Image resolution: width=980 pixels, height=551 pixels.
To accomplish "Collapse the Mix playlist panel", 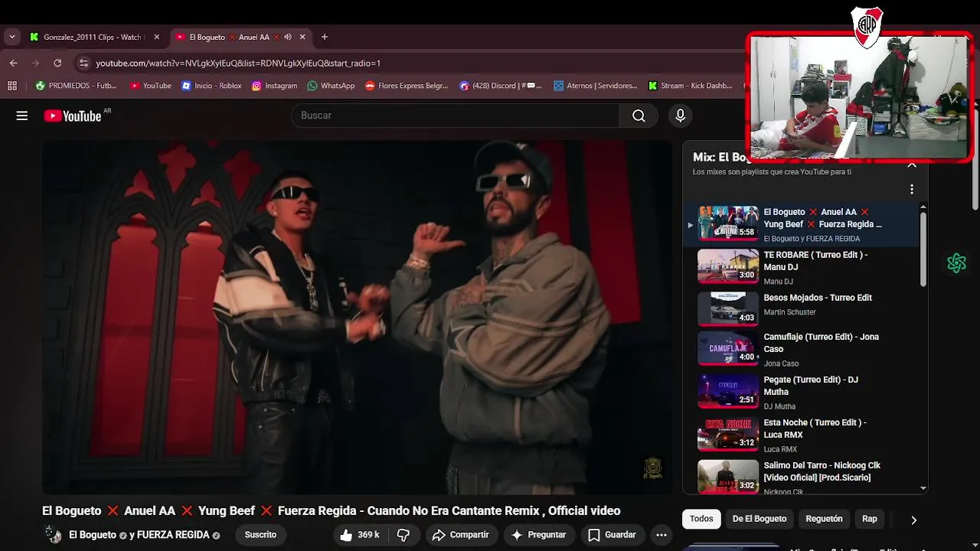I will coord(912,165).
